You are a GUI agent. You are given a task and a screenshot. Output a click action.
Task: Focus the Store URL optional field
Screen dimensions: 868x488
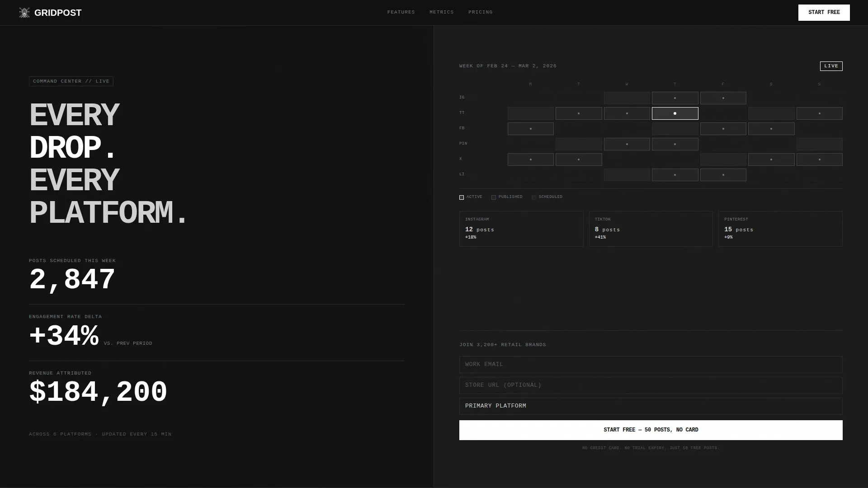[651, 385]
